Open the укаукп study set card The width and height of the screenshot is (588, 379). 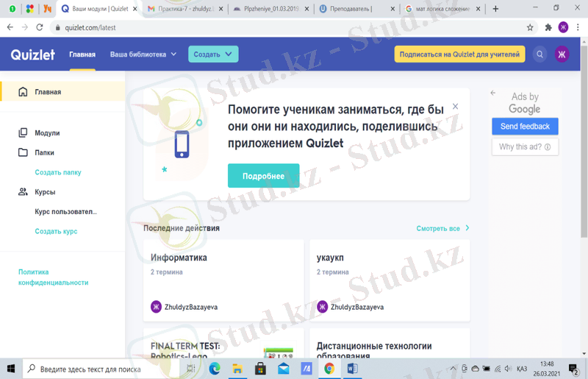click(390, 280)
